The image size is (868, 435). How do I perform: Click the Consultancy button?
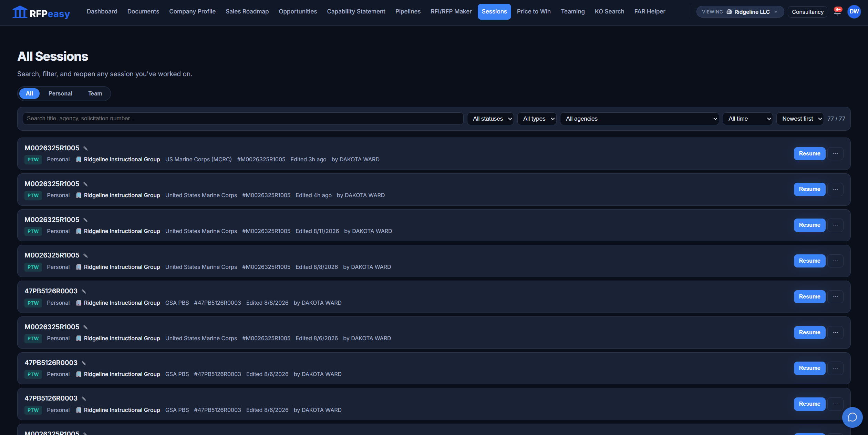pos(808,12)
